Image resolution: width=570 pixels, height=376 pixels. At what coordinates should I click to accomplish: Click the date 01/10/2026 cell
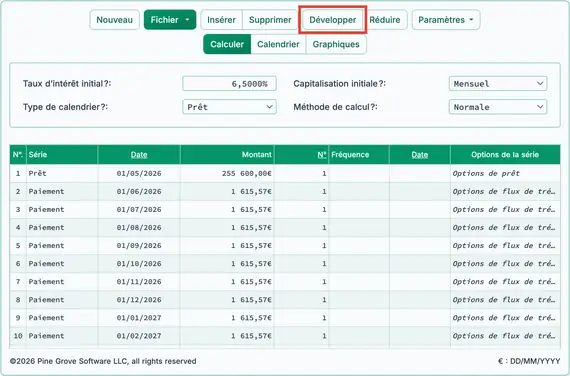[x=139, y=264]
